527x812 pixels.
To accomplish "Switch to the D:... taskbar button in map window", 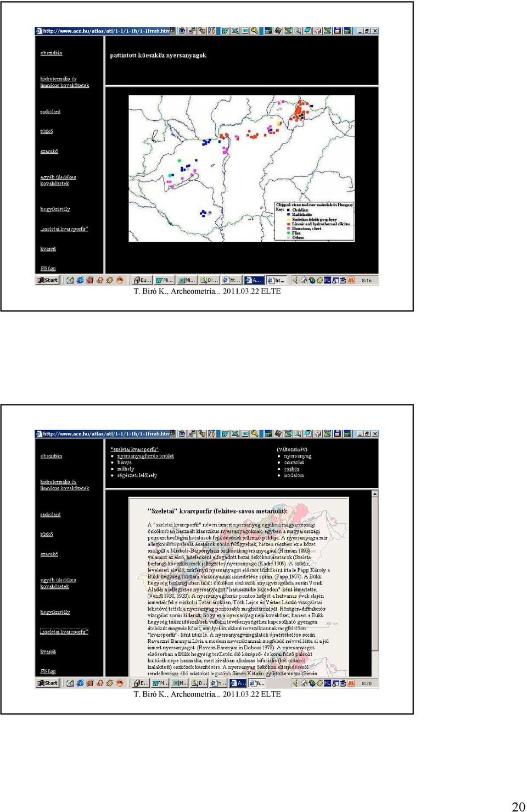I will pos(209,280).
